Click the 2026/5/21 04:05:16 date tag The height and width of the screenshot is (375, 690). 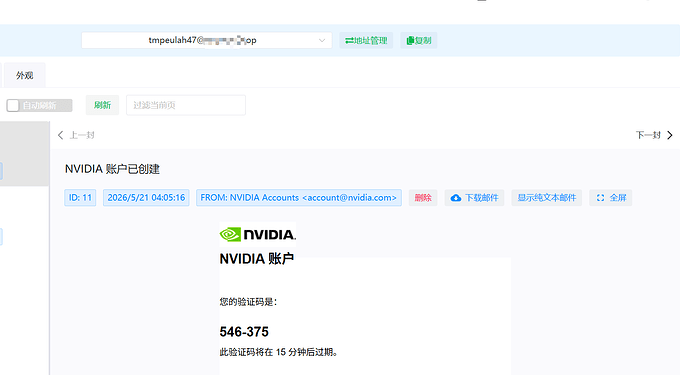point(146,198)
